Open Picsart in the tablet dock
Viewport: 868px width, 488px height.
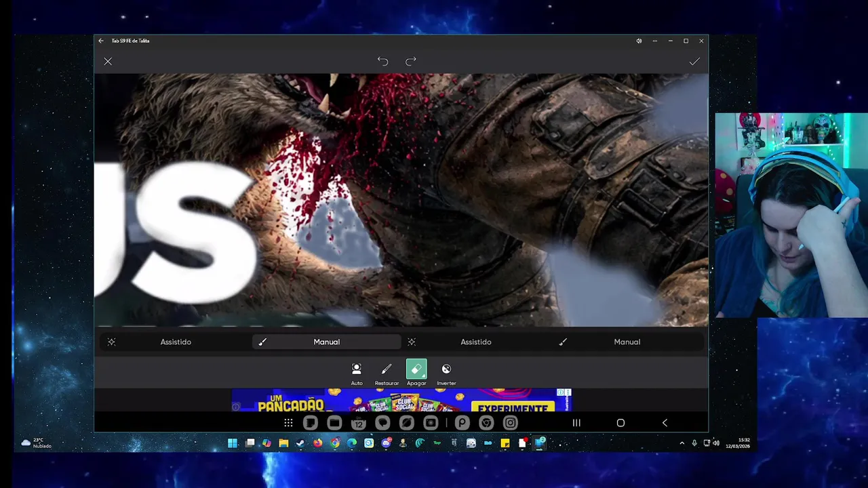pyautogui.click(x=462, y=423)
